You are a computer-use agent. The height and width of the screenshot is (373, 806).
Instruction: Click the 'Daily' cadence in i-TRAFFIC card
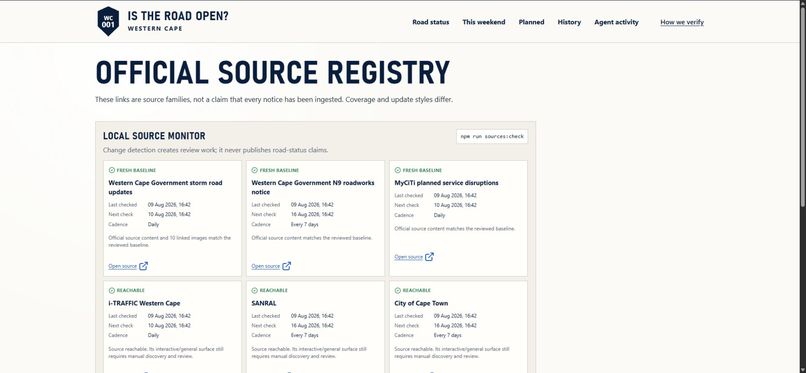tap(154, 335)
